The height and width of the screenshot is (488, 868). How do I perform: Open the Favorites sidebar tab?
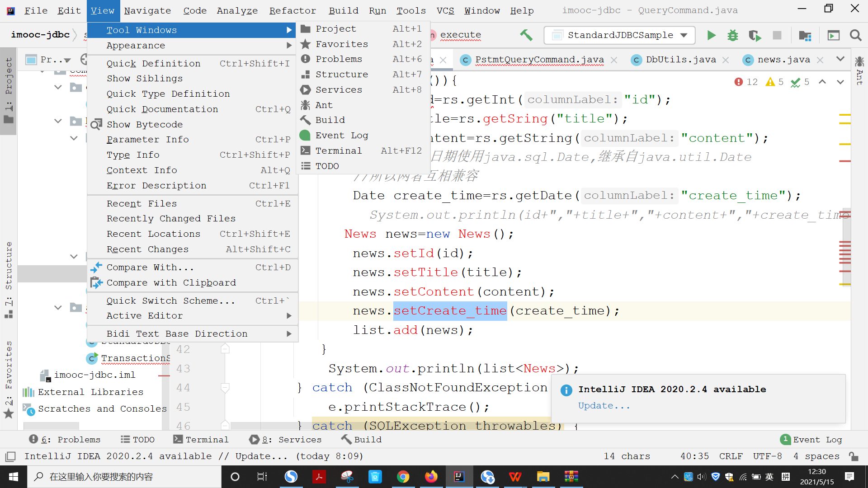tap(9, 379)
